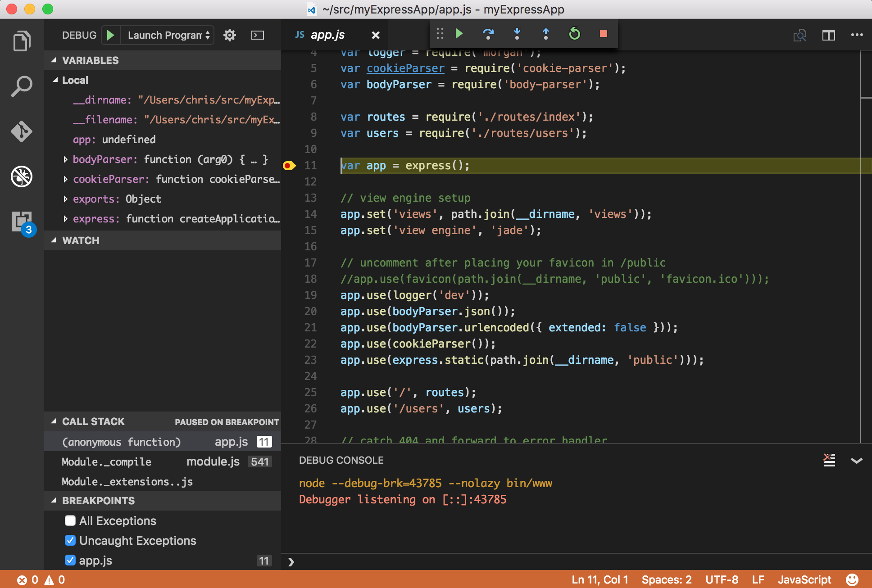
Task: Expand the exports Object variable
Action: point(66,199)
